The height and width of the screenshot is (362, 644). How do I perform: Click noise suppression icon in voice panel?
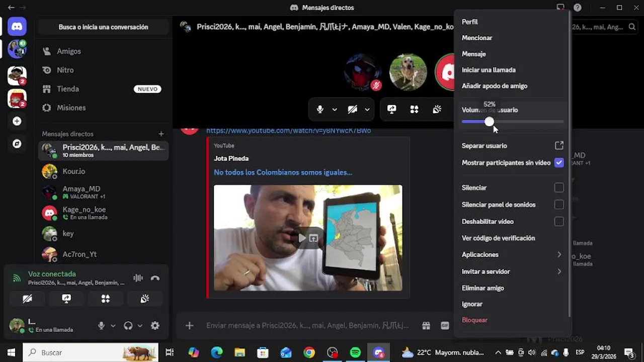coord(138,278)
